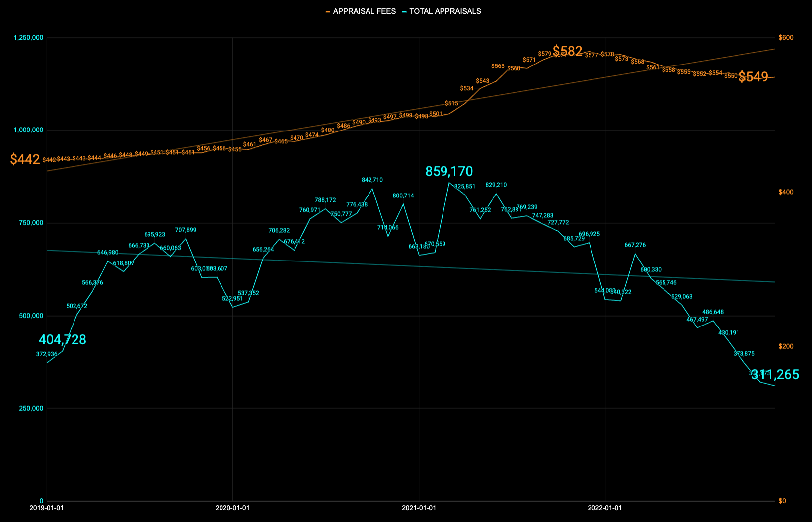Click the $442 starting fee label
The height and width of the screenshot is (522, 812).
25,159
